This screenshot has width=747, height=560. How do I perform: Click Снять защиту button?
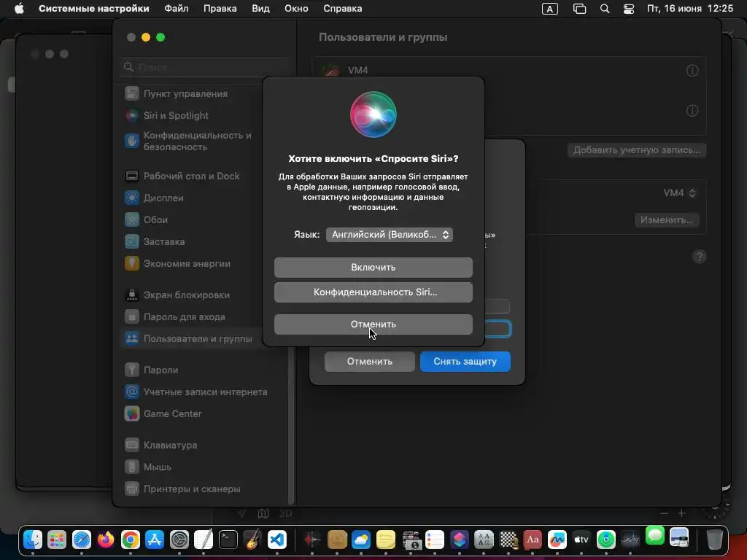point(465,362)
